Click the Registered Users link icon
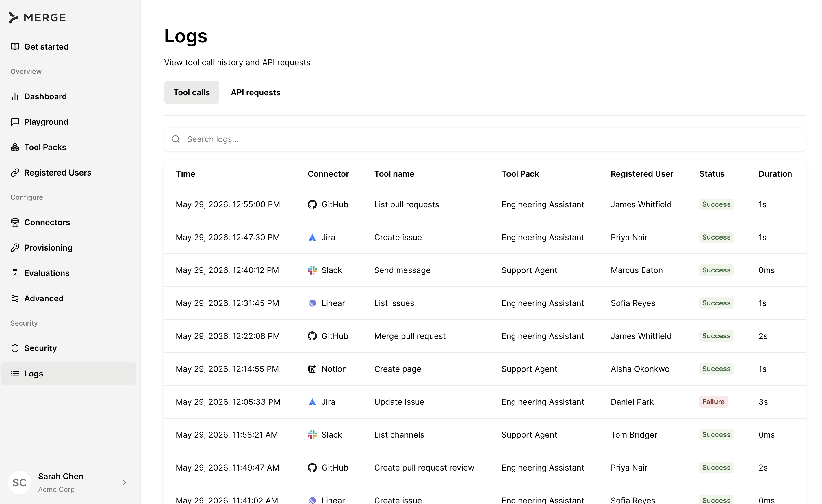The image size is (822, 504). click(15, 173)
